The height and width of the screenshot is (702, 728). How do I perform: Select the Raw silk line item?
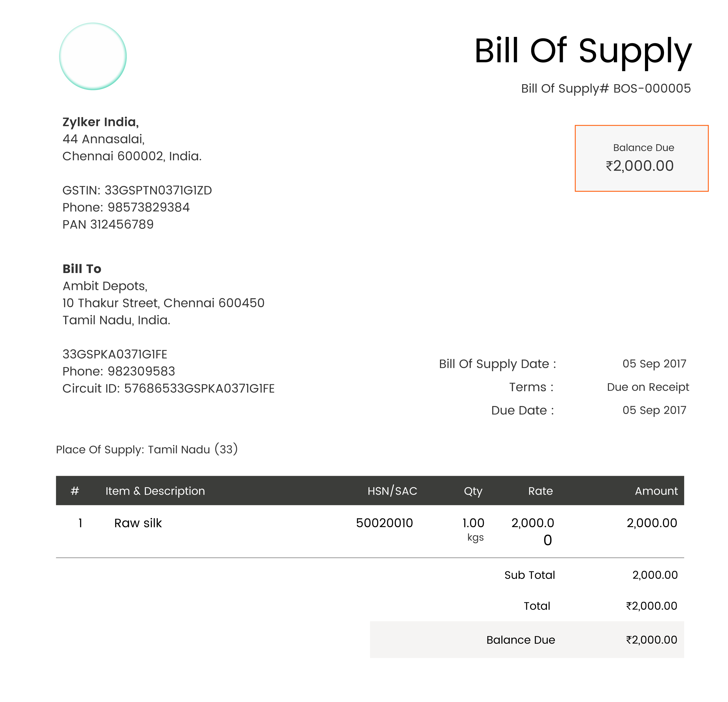(x=138, y=523)
